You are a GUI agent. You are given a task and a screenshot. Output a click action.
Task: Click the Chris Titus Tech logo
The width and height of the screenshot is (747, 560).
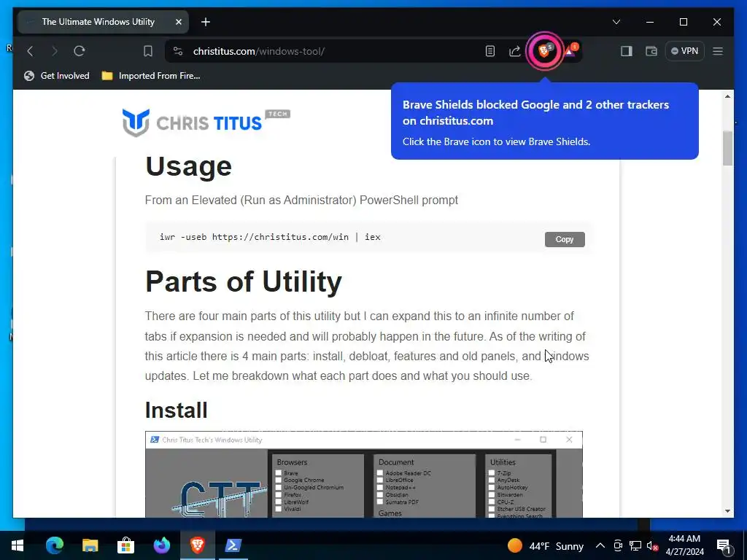tap(206, 122)
